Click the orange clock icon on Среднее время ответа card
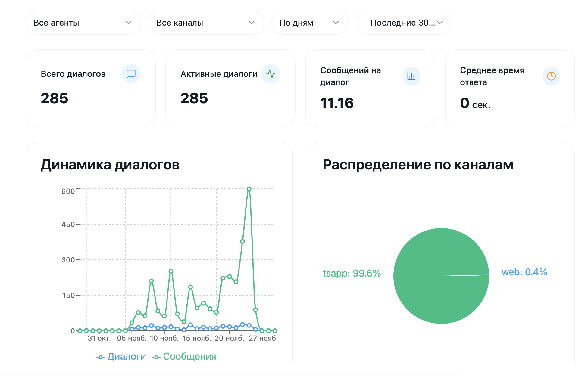The image size is (588, 375). [x=551, y=76]
